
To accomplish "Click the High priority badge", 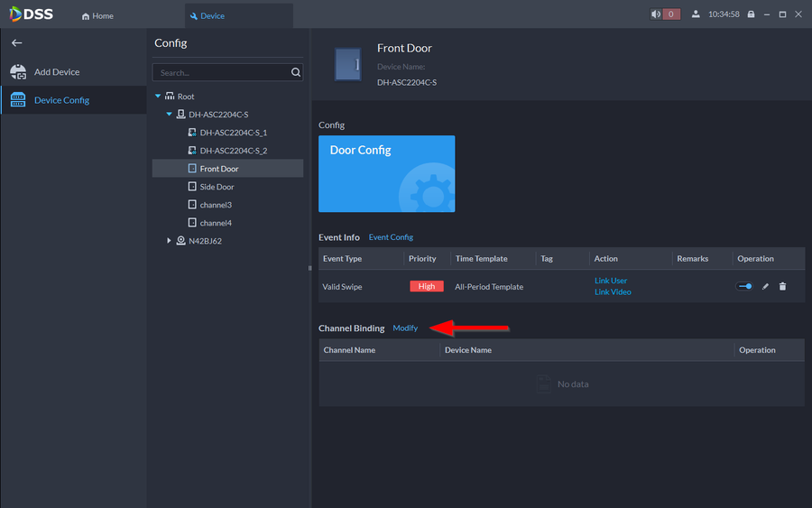I will point(427,286).
